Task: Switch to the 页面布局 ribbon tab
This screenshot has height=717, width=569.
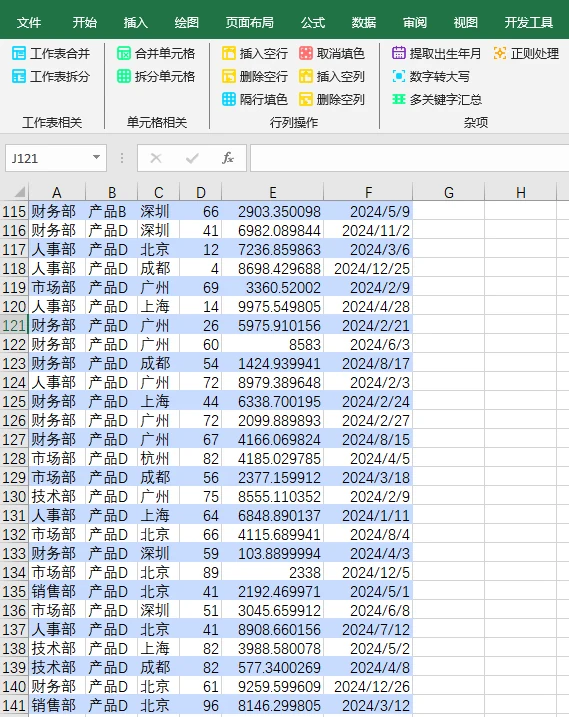Action: [249, 22]
